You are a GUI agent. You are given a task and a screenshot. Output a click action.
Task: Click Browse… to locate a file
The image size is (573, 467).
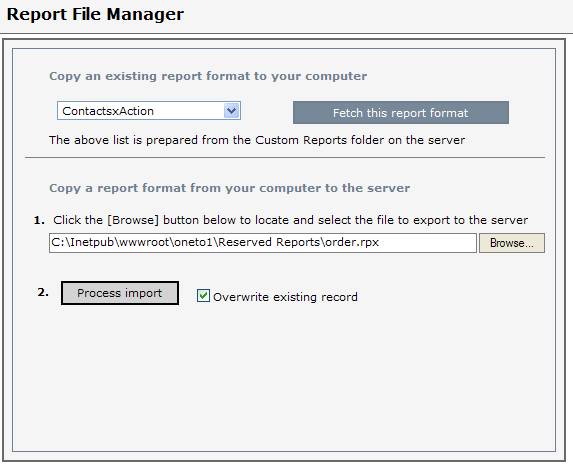click(x=512, y=243)
